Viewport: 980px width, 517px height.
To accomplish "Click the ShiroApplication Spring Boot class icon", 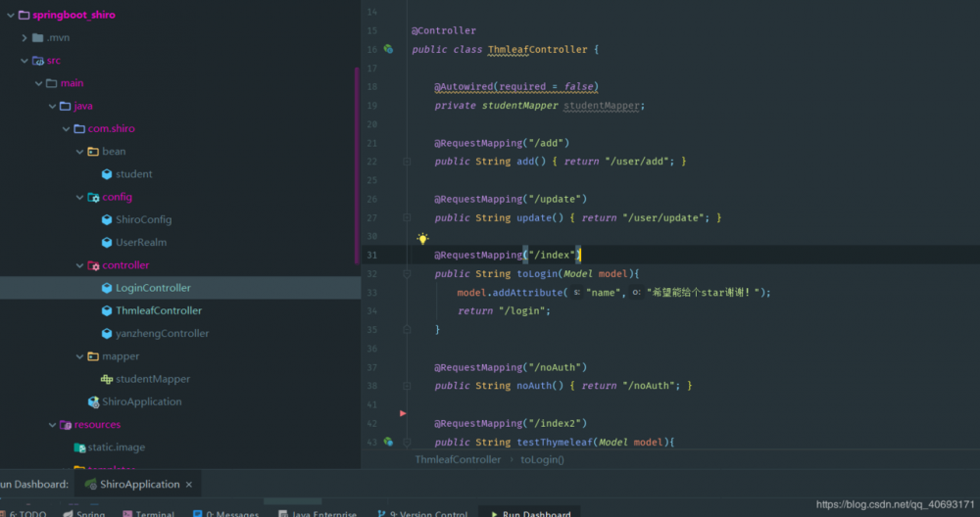I will pyautogui.click(x=93, y=401).
